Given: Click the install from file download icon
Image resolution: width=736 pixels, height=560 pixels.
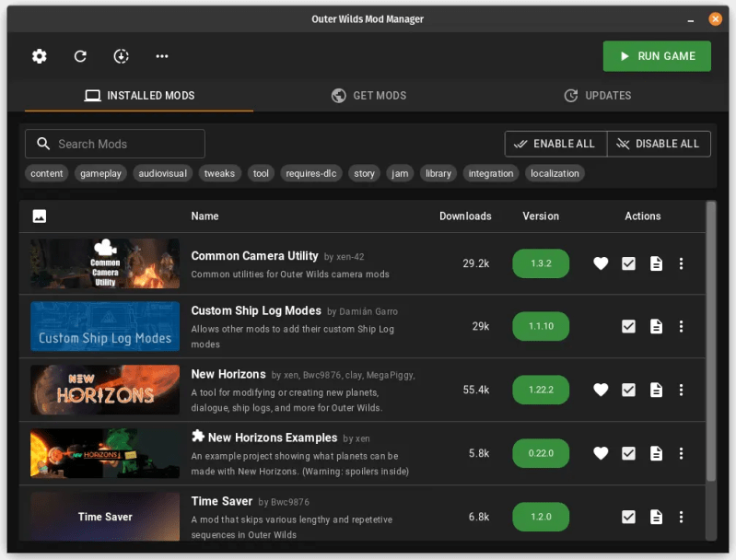Looking at the screenshot, I should click(x=121, y=56).
